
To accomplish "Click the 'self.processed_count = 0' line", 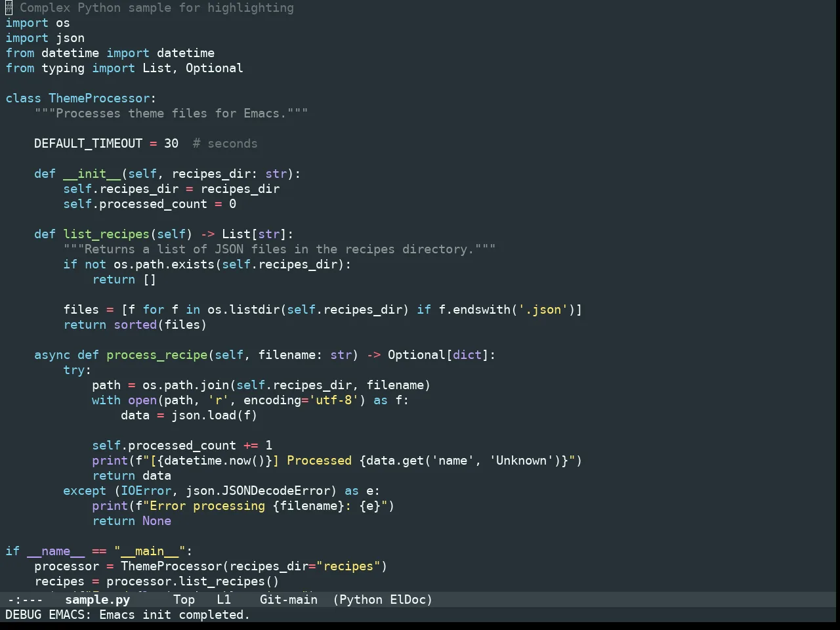I will pos(150,204).
